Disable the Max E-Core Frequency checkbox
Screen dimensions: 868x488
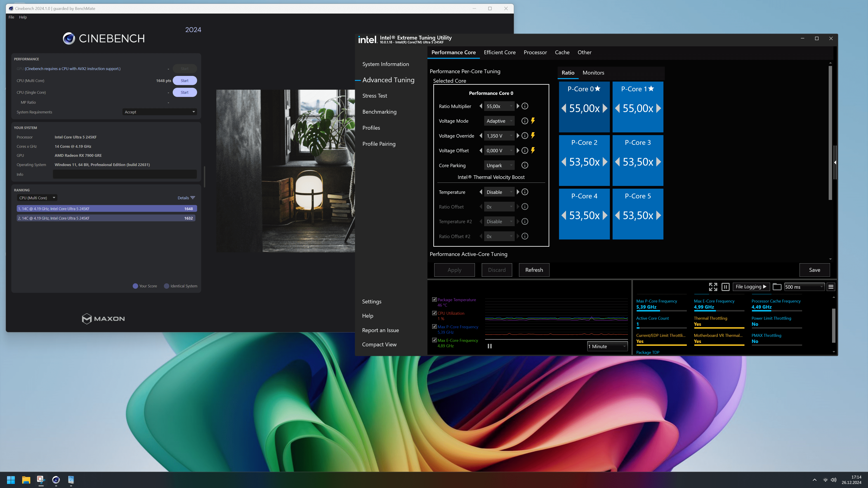(x=434, y=340)
